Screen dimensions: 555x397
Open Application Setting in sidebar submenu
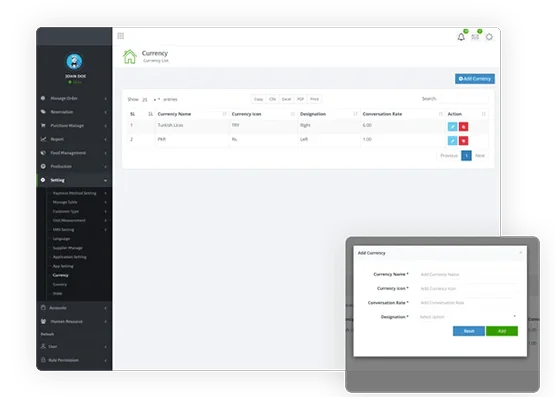(x=69, y=257)
